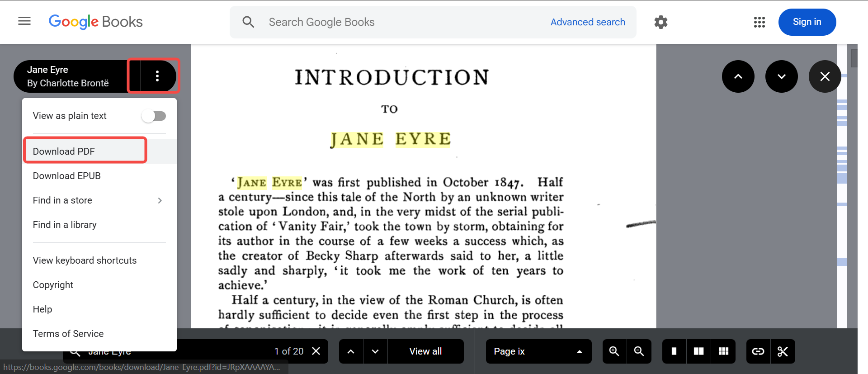Image resolution: width=868 pixels, height=374 pixels.
Task: Zoom in on the page
Action: tap(614, 351)
